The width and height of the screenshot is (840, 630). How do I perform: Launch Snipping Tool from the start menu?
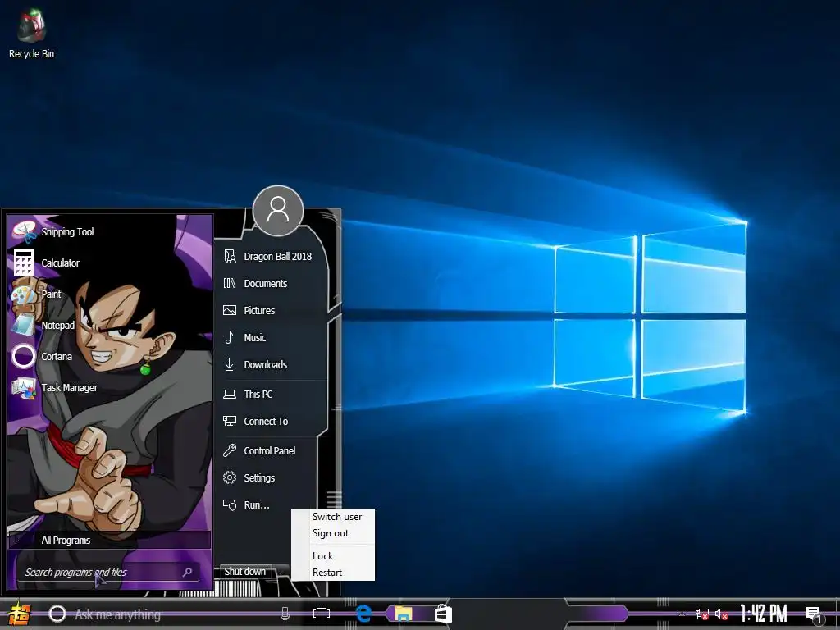tap(53, 232)
